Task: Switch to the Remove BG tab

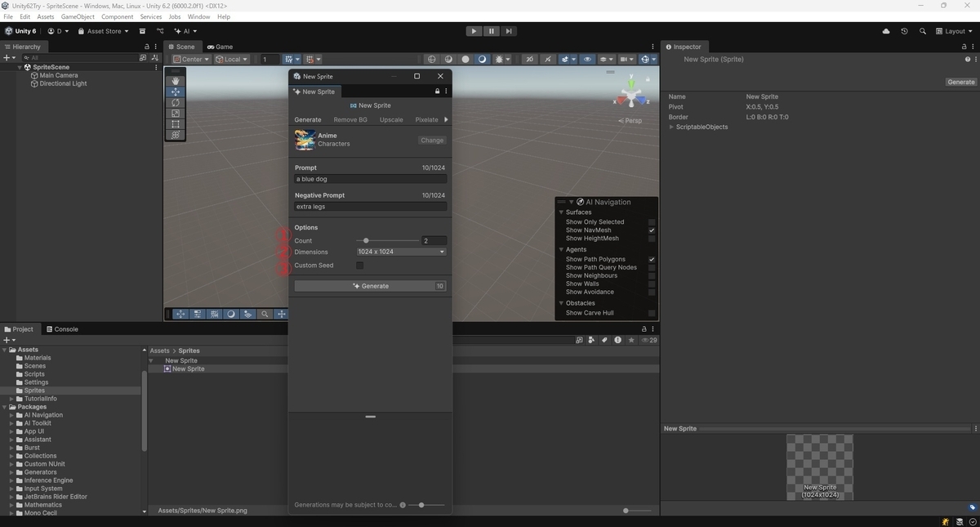Action: (x=350, y=120)
